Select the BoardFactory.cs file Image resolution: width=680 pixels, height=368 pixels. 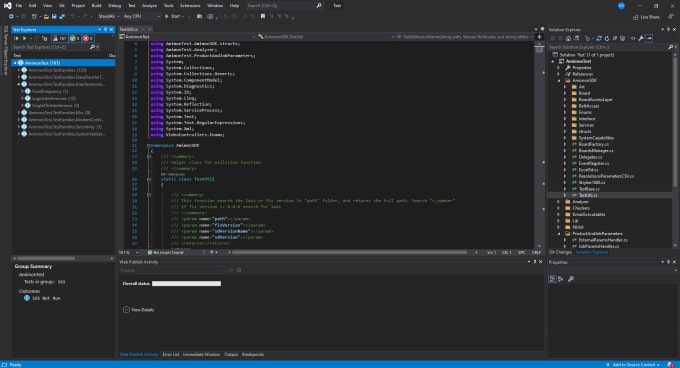click(x=593, y=144)
